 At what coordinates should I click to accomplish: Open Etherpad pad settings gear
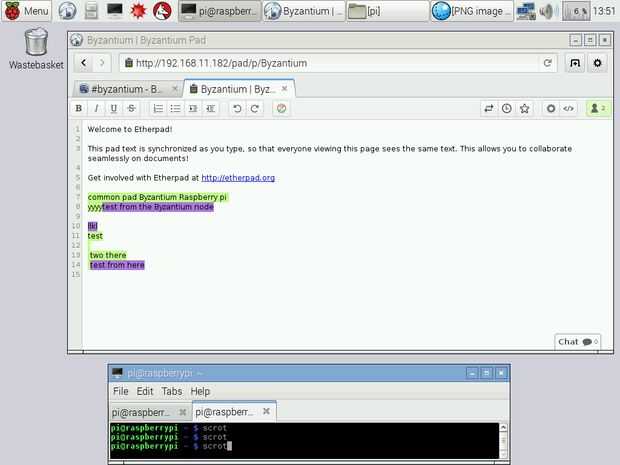coord(550,108)
